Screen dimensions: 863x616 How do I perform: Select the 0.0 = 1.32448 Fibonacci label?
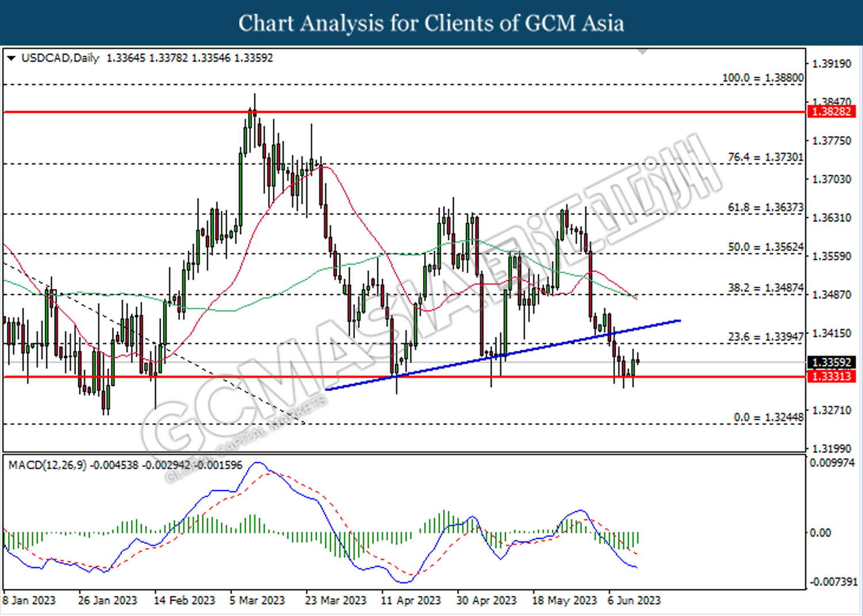click(769, 418)
